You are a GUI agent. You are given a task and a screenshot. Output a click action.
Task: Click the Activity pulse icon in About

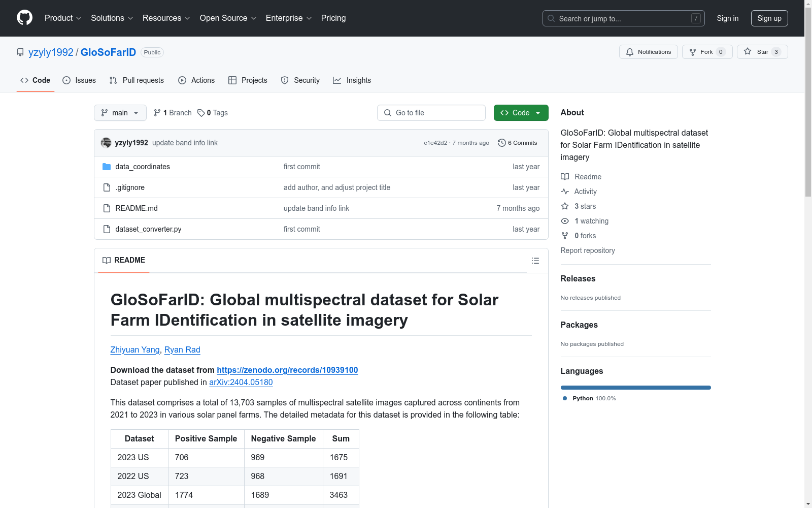tap(565, 192)
